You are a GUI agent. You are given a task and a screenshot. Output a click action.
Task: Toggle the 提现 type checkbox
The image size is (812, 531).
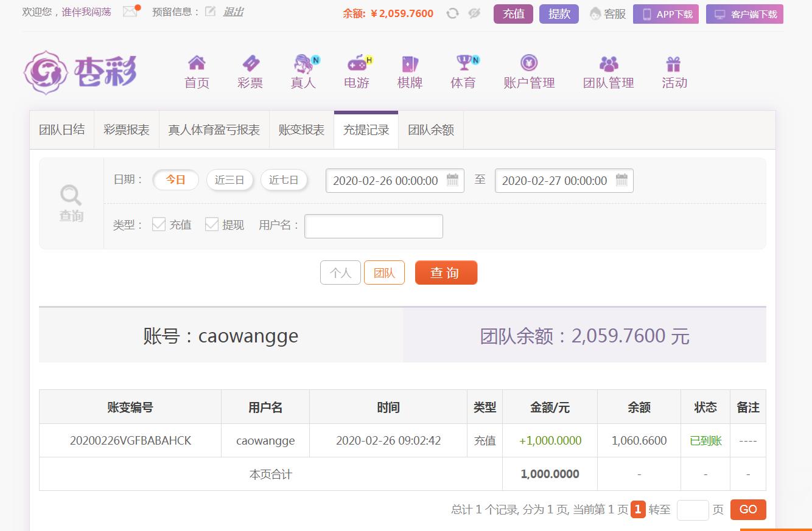pyautogui.click(x=212, y=224)
